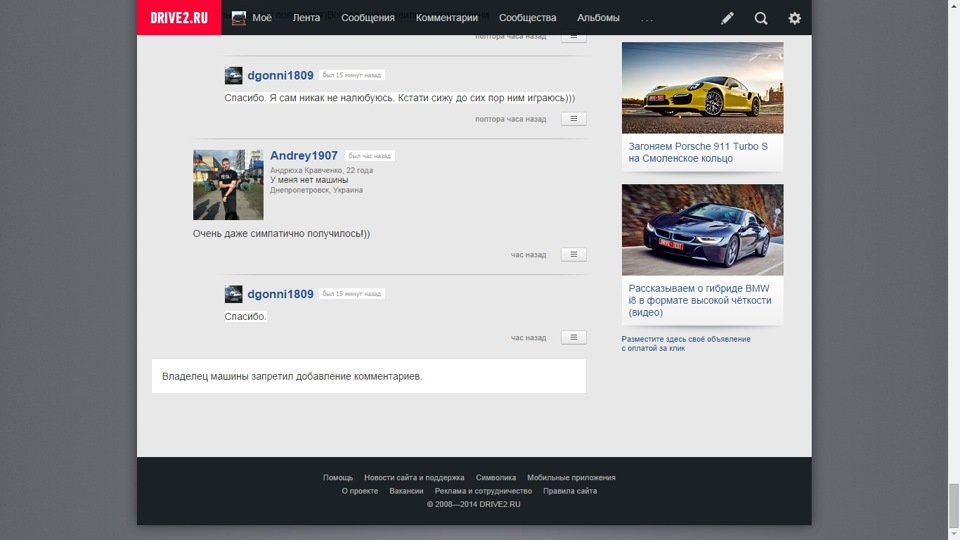Select 'Днепропетровск, Украина' location text
The height and width of the screenshot is (540, 960).
[317, 190]
